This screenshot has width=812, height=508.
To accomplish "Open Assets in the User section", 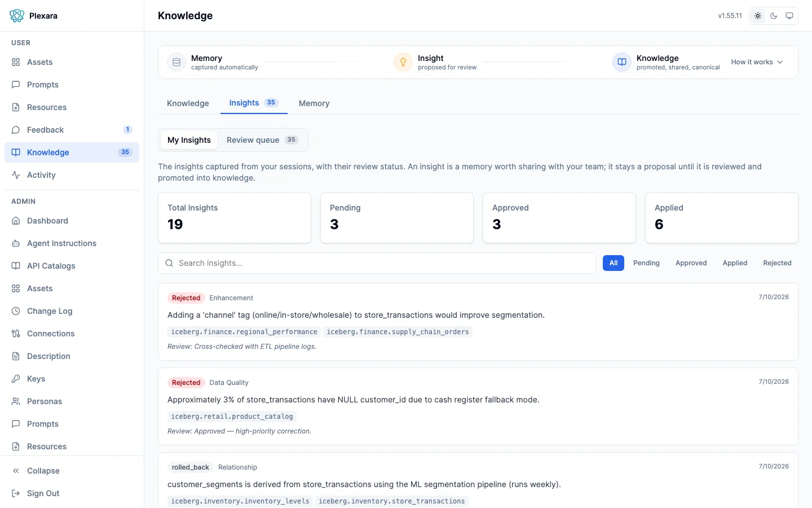I will (72, 62).
